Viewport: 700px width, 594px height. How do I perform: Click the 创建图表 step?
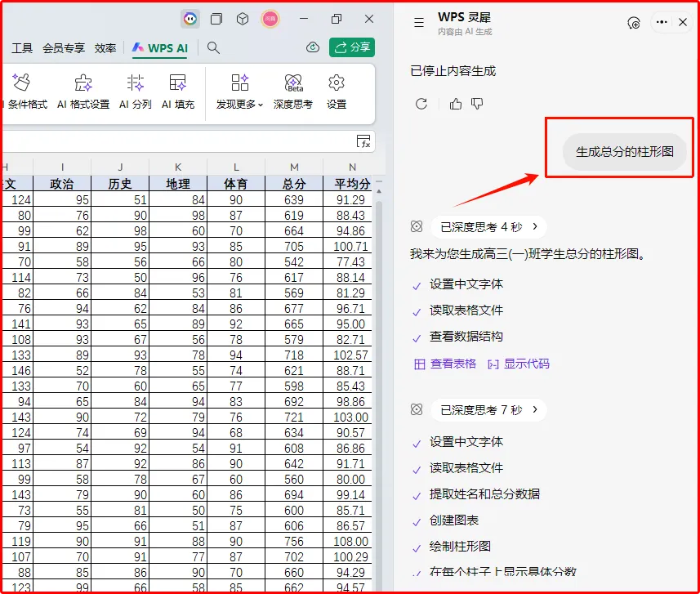(454, 520)
